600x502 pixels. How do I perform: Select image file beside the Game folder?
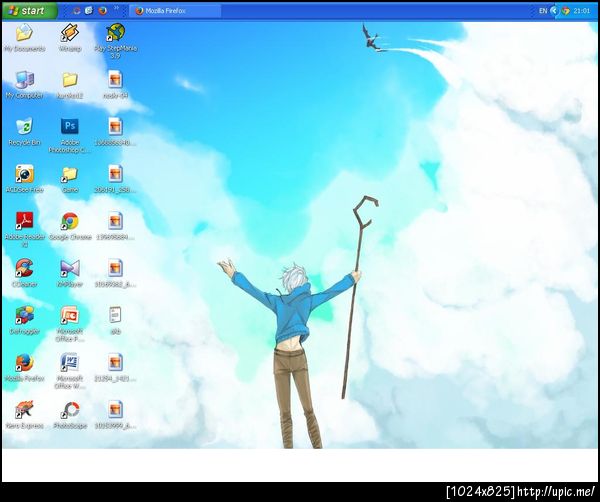[x=115, y=179]
